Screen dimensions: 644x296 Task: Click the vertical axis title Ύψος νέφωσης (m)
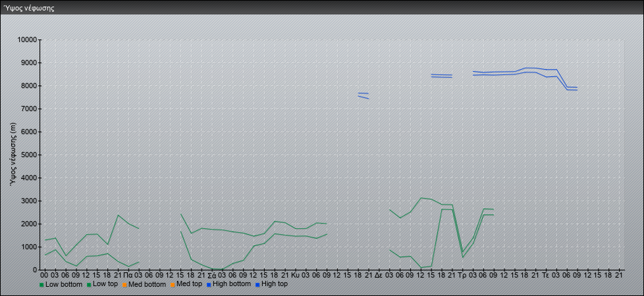[13, 155]
